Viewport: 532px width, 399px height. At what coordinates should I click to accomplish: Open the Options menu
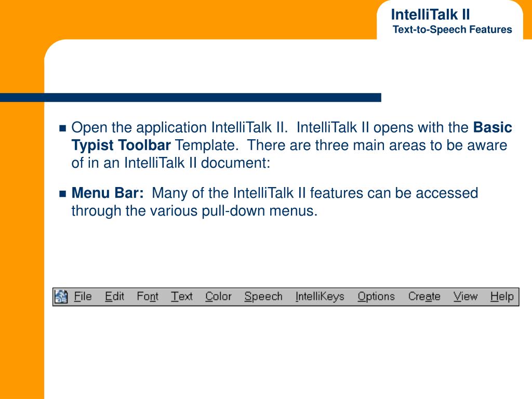pyautogui.click(x=376, y=297)
